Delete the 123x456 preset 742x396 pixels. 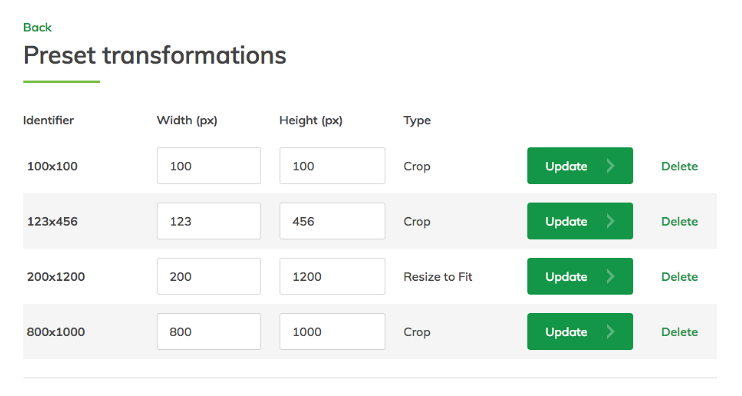[680, 221]
